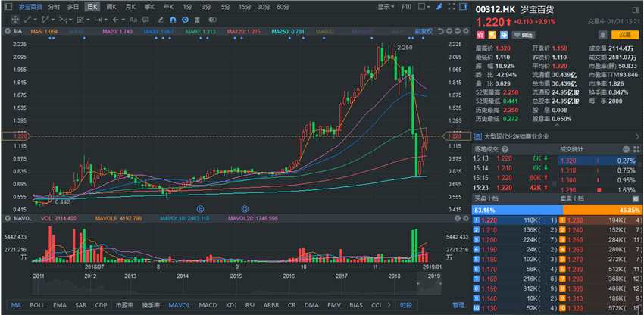644x315 pixels.
Task: Choose the shape drawing tool
Action: (45, 20)
